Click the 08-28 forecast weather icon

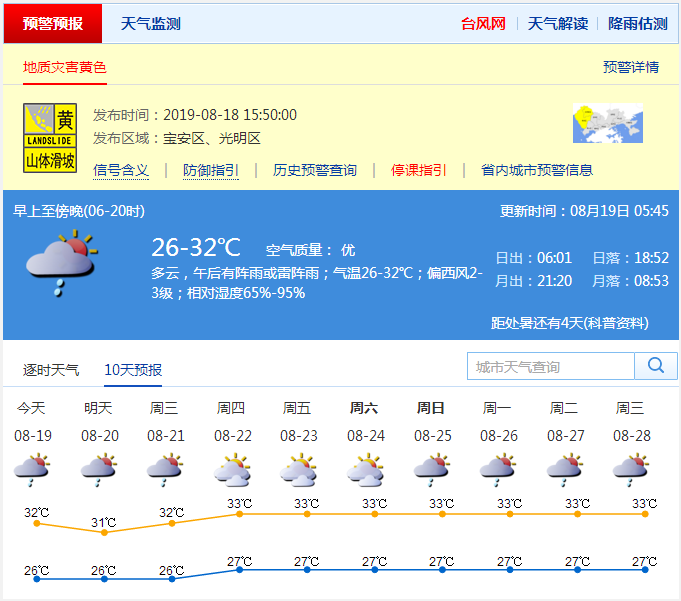tap(631, 469)
